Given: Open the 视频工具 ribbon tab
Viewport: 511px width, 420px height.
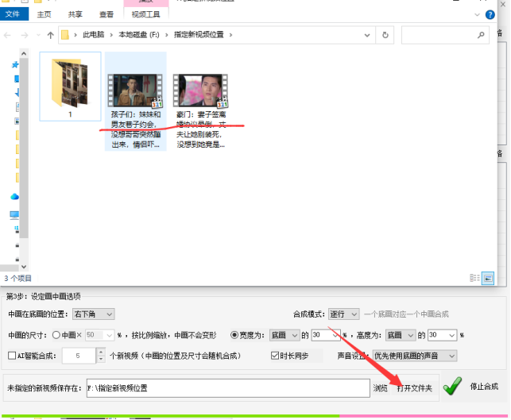Looking at the screenshot, I should click(x=145, y=14).
